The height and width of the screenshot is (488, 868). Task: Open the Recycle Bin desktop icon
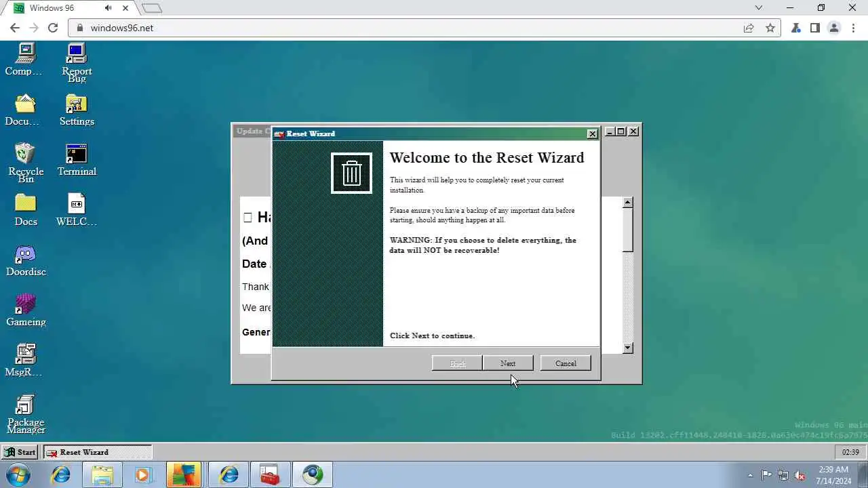[x=25, y=163]
